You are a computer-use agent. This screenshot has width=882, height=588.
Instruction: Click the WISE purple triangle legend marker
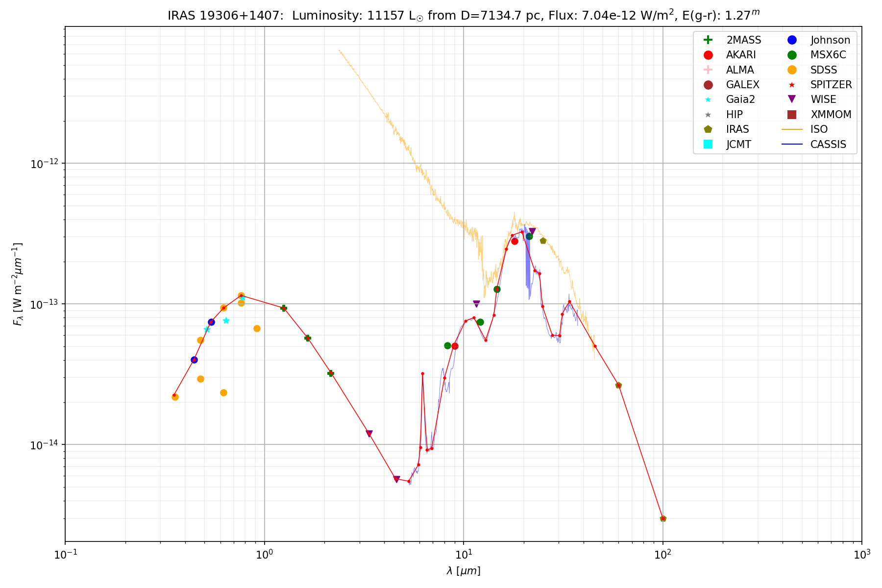point(791,99)
